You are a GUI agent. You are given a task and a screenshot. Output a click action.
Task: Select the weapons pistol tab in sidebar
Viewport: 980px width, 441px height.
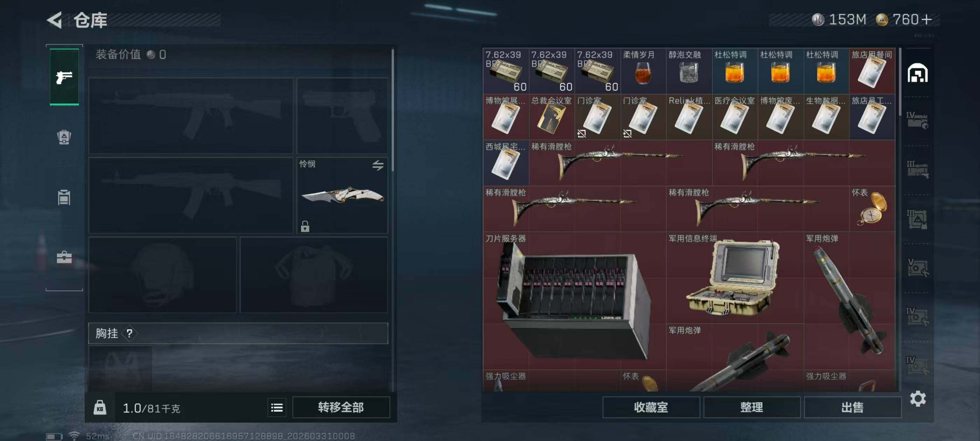64,77
